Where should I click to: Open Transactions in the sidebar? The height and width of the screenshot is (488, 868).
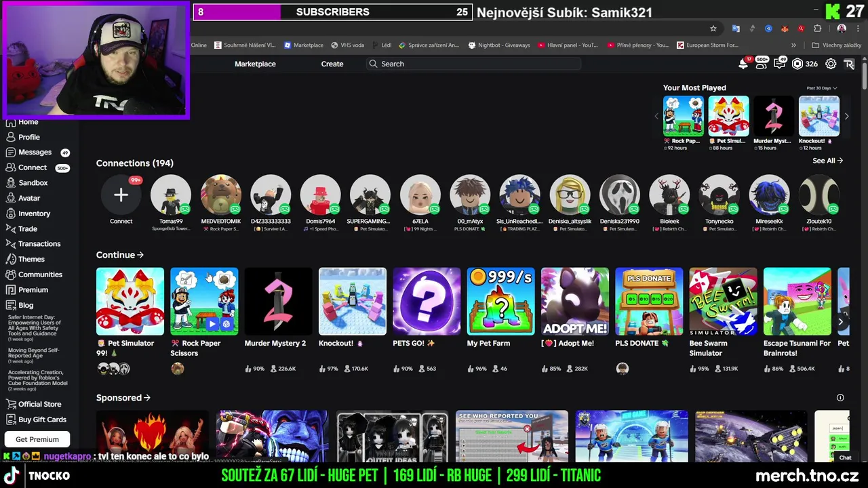[39, 244]
